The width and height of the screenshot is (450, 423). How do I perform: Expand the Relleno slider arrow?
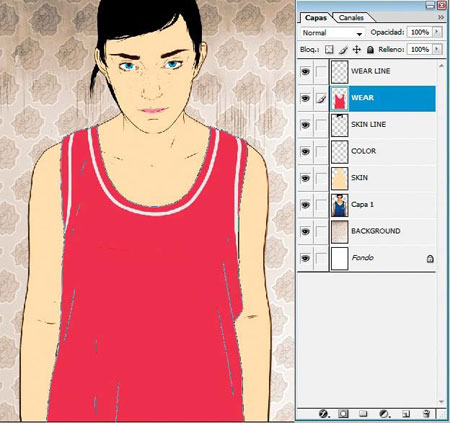pyautogui.click(x=437, y=50)
